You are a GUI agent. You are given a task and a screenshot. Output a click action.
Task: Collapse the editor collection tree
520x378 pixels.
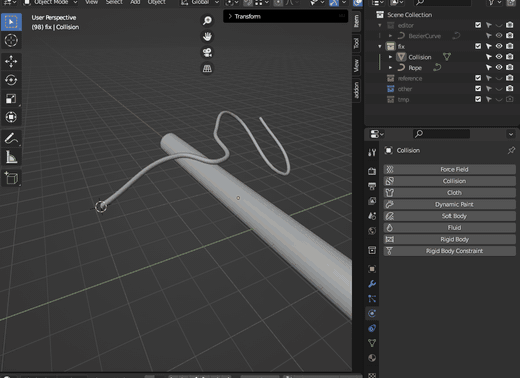coord(380,25)
